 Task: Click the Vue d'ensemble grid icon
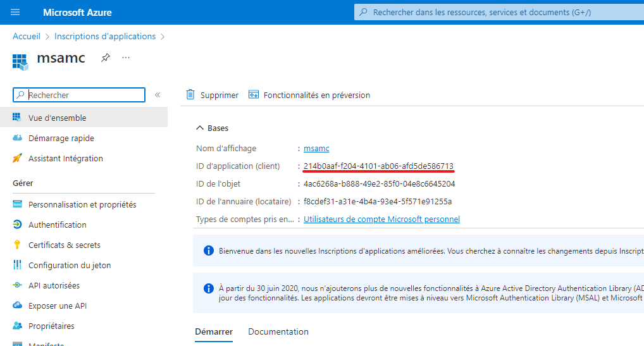(17, 118)
